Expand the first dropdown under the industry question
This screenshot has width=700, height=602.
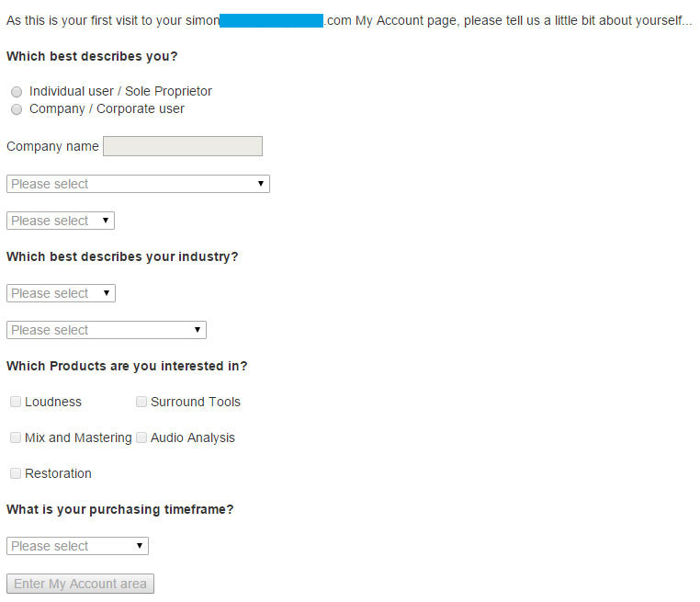[x=61, y=293]
